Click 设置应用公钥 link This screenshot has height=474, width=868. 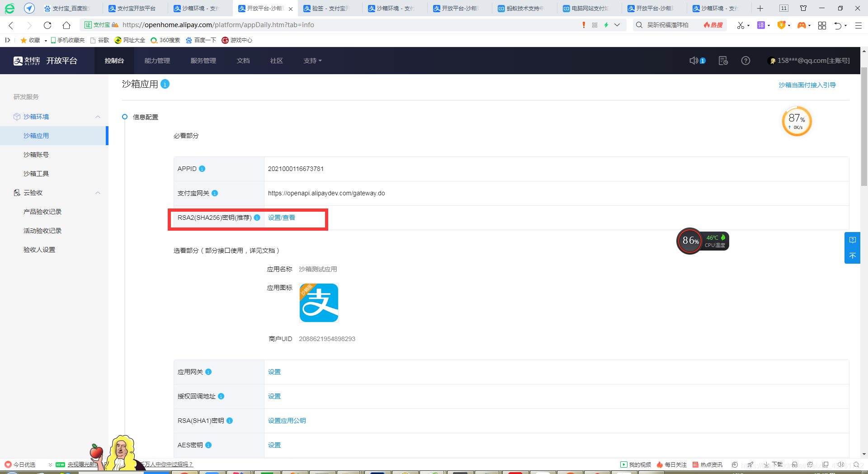pyautogui.click(x=287, y=421)
